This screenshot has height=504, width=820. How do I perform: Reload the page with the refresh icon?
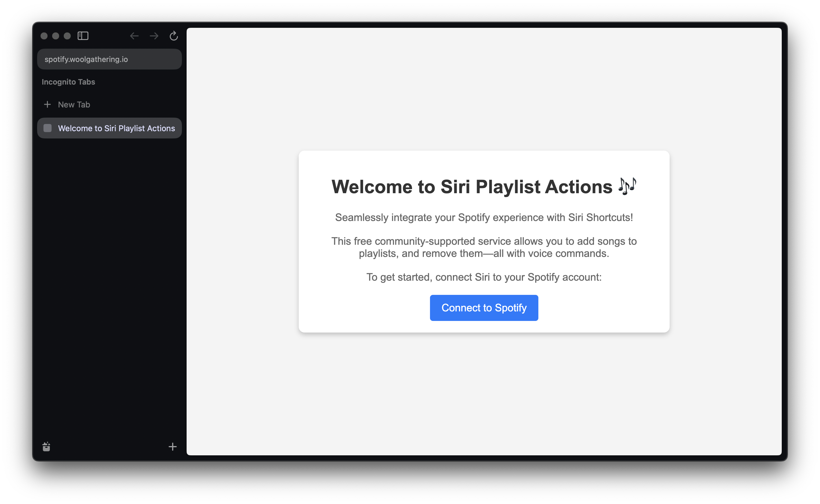pos(173,36)
